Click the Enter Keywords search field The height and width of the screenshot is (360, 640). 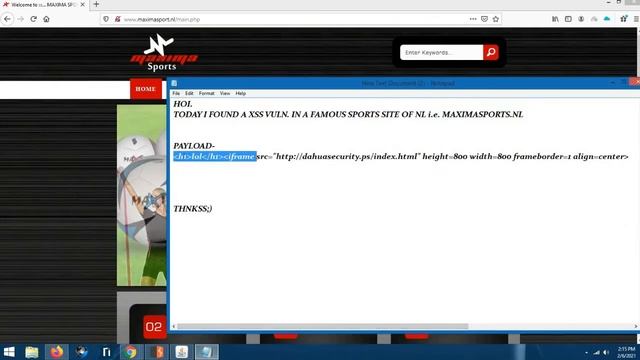(442, 52)
